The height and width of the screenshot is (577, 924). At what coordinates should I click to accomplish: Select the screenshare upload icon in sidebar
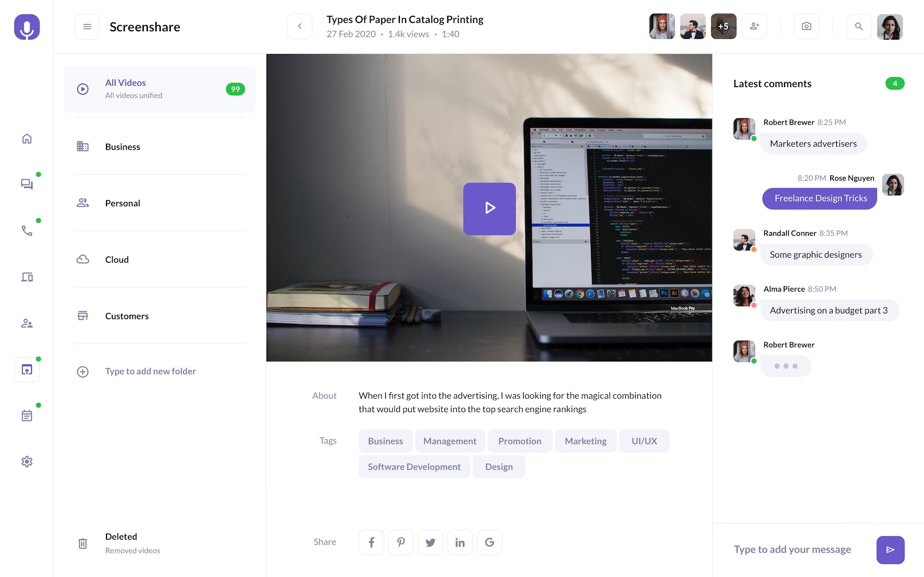point(27,369)
